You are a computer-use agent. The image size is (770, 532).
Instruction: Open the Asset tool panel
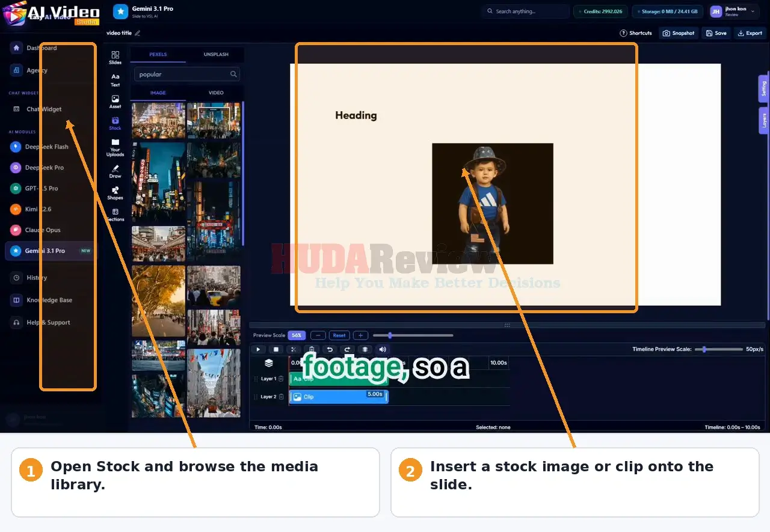click(115, 102)
